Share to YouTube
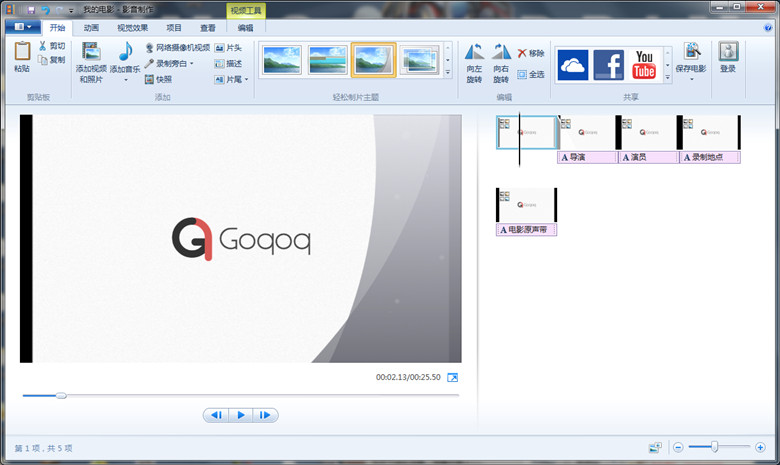This screenshot has width=780, height=465. [644, 65]
